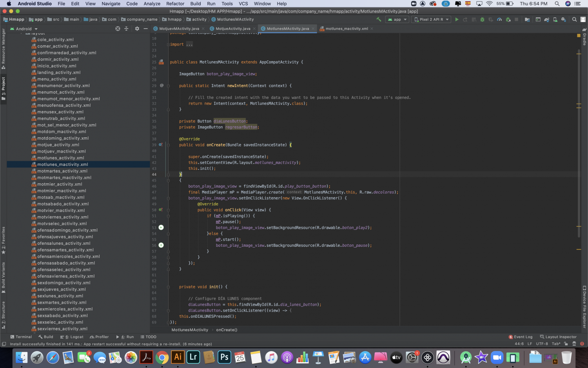This screenshot has height=368, width=588.
Task: Expand the folded import statements on line 11
Action: point(168,44)
